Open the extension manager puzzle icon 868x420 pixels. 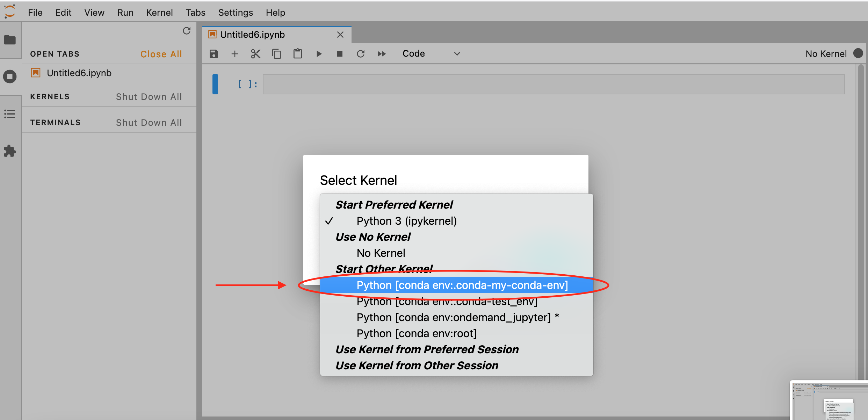tap(10, 151)
